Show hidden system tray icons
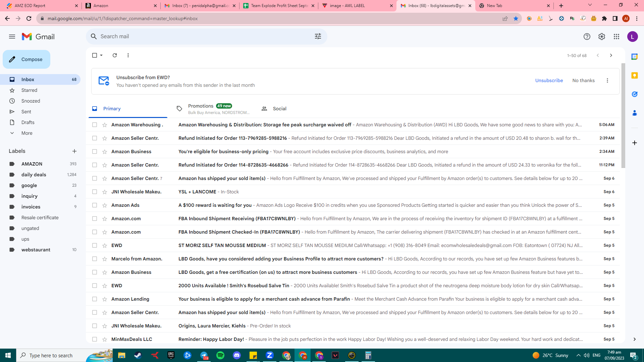Image resolution: width=644 pixels, height=362 pixels. coord(578,355)
